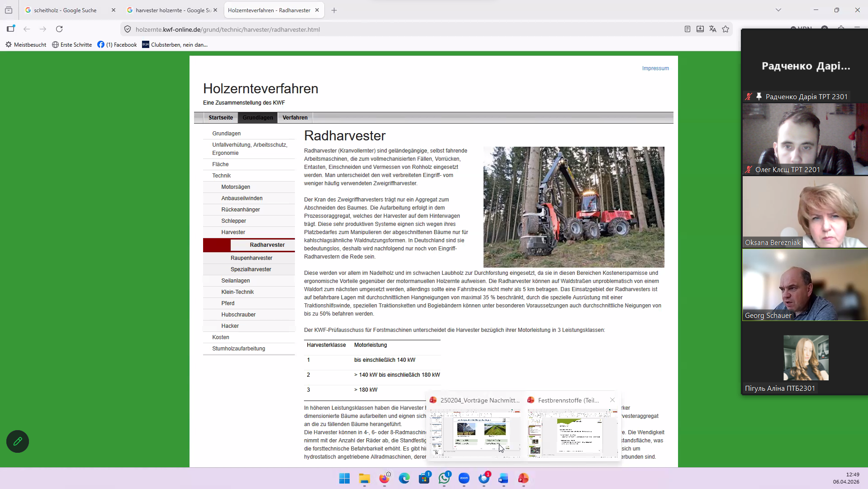Open Zoom from the taskbar
Screen dimensions: 868x489
(x=464, y=478)
